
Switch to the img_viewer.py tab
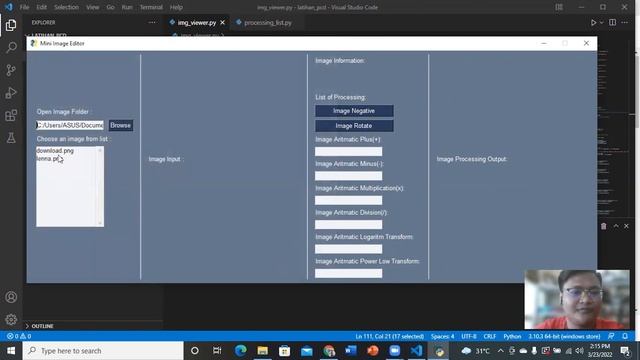[x=196, y=23]
